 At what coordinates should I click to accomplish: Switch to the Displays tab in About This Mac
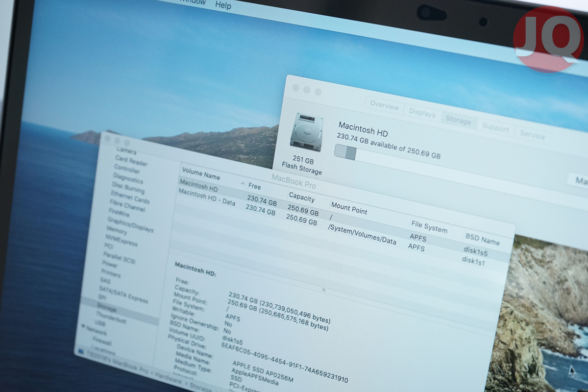422,113
